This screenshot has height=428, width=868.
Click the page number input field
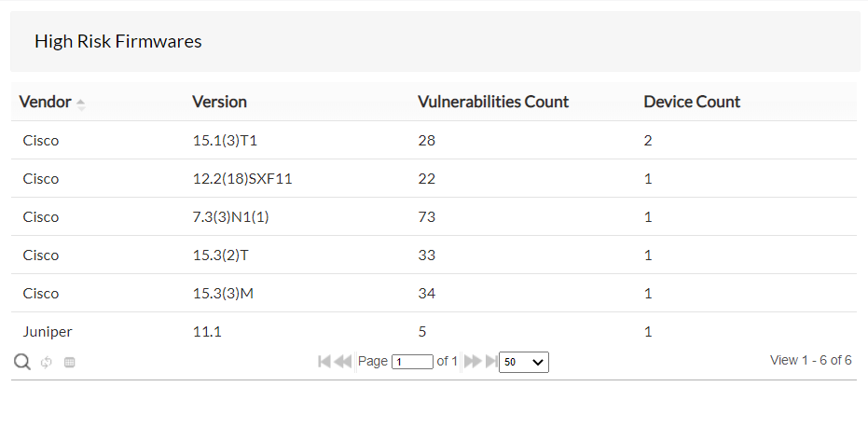(x=412, y=362)
